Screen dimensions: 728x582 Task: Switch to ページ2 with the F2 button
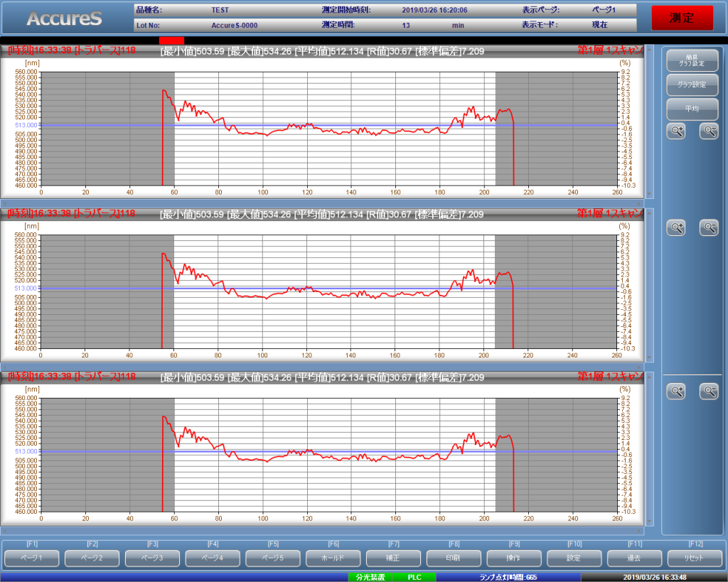92,558
